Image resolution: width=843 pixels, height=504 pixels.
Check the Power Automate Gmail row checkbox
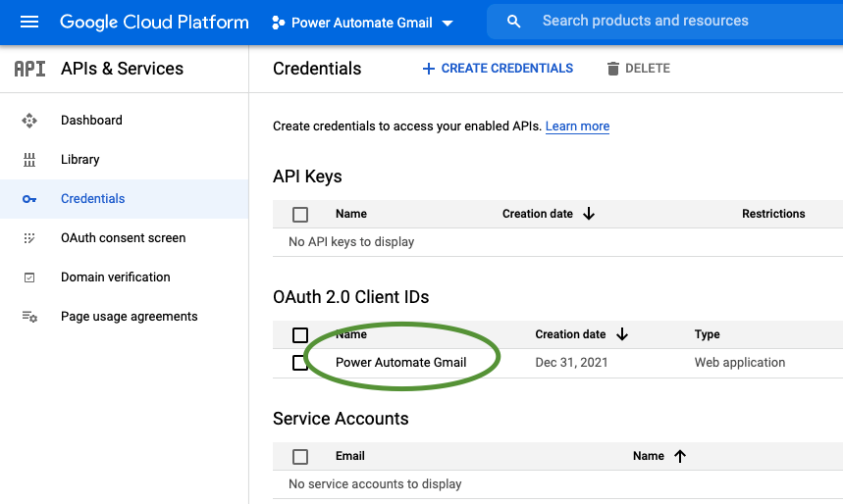point(300,363)
